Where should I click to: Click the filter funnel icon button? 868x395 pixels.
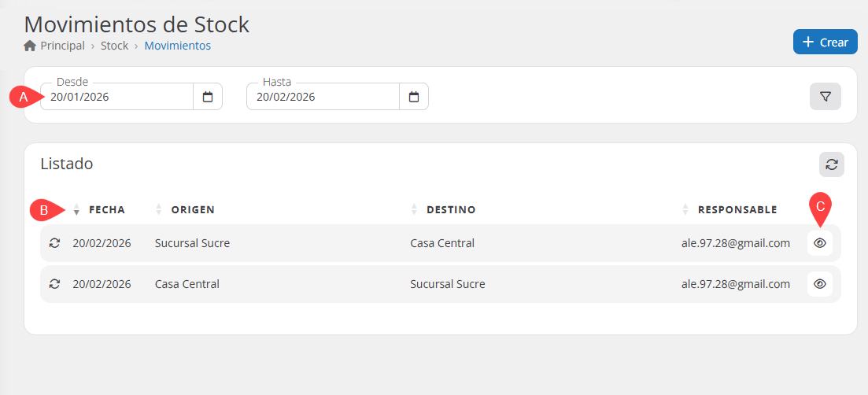tap(826, 97)
